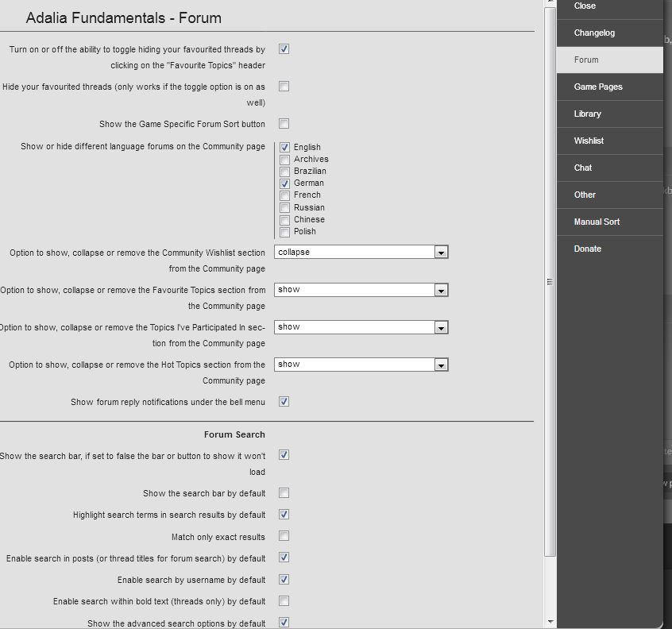The width and height of the screenshot is (672, 629).
Task: Open the Chat settings
Action: pyautogui.click(x=609, y=168)
